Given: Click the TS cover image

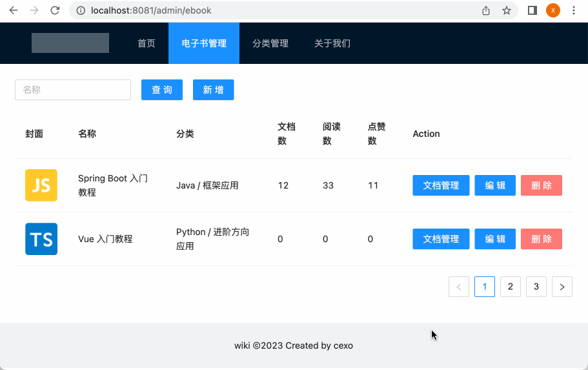Looking at the screenshot, I should 41,239.
